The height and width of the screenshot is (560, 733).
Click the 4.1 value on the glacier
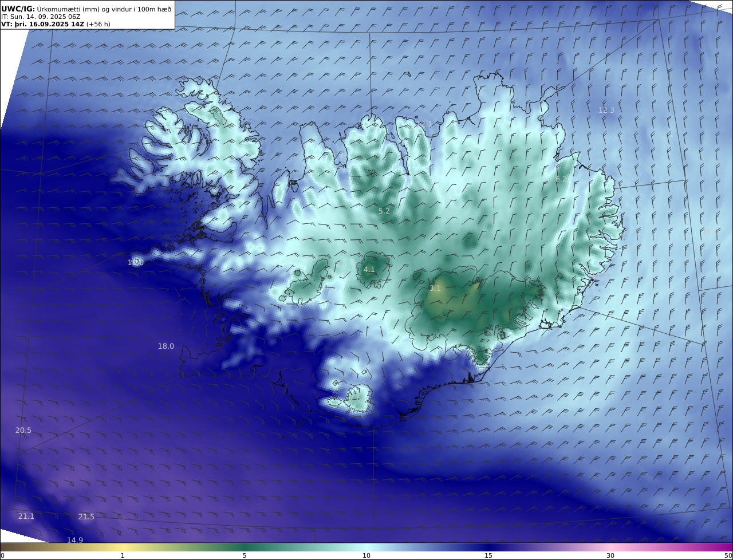pos(369,269)
